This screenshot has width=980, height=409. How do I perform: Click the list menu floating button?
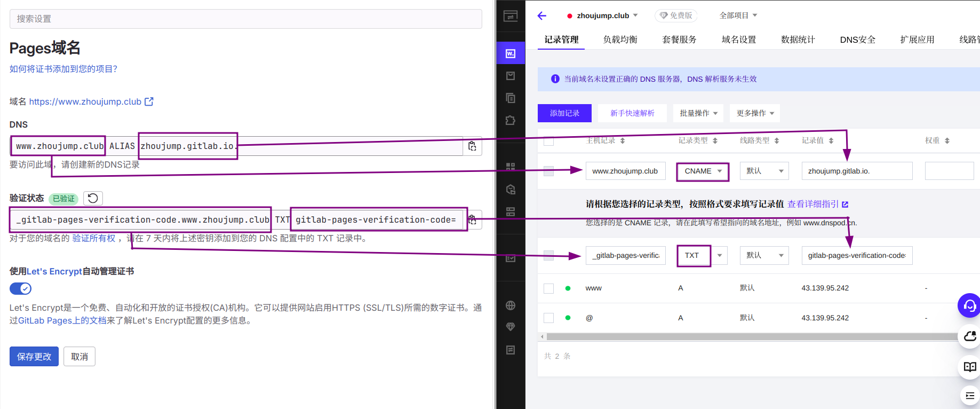click(x=970, y=396)
